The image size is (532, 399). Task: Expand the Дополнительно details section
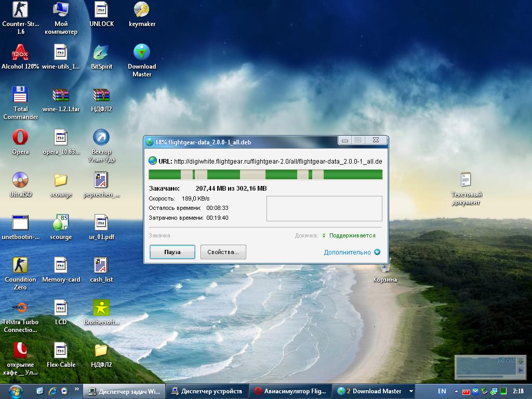[x=352, y=252]
